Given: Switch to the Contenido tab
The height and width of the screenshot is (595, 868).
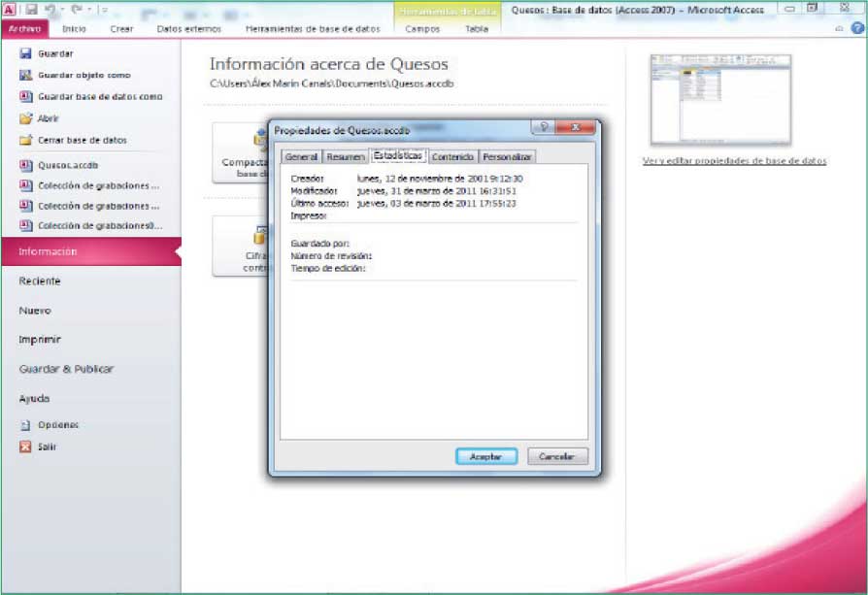Looking at the screenshot, I should click(452, 156).
